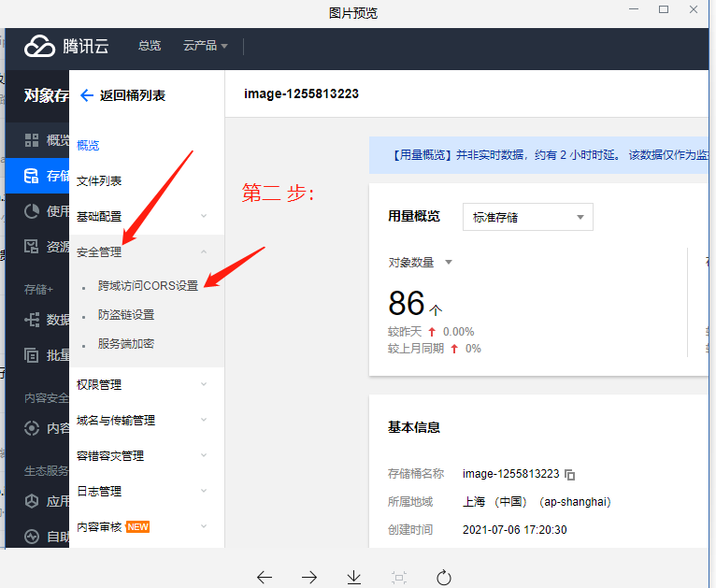Open the 云产品 dropdown menu
The image size is (716, 588).
(205, 46)
